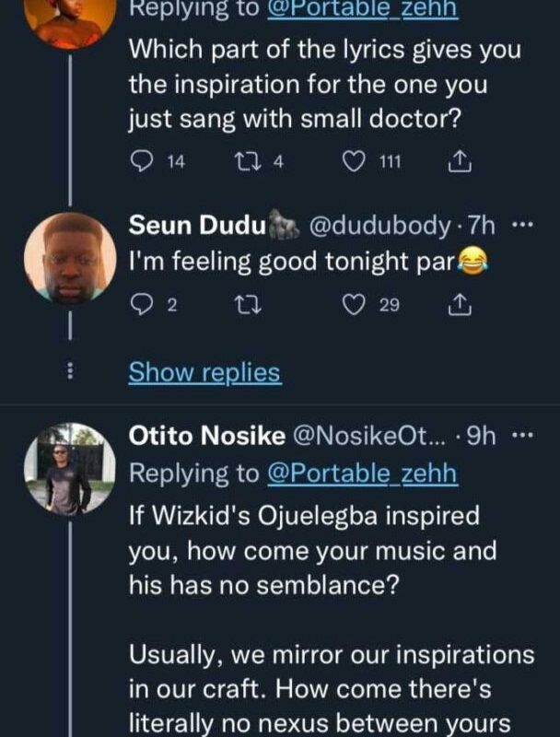Screen dimensions: 560x737
Task: Retweet Seun Dudu's tweet
Action: [x=243, y=306]
